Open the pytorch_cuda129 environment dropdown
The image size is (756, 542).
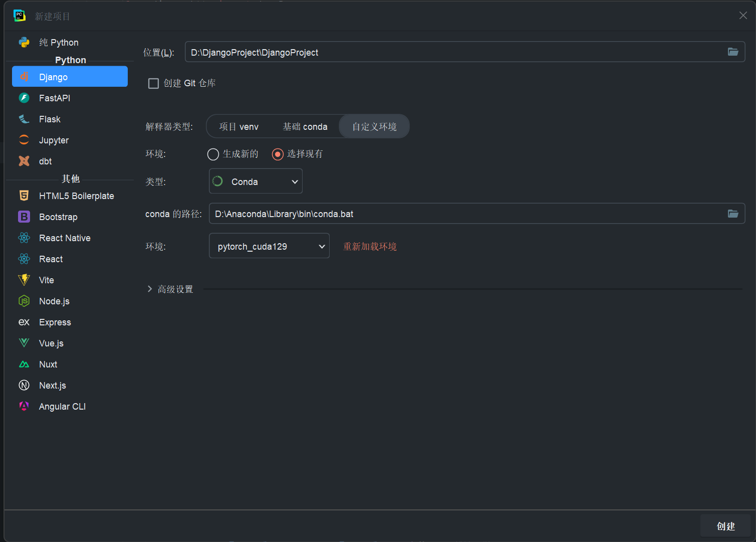click(x=269, y=246)
